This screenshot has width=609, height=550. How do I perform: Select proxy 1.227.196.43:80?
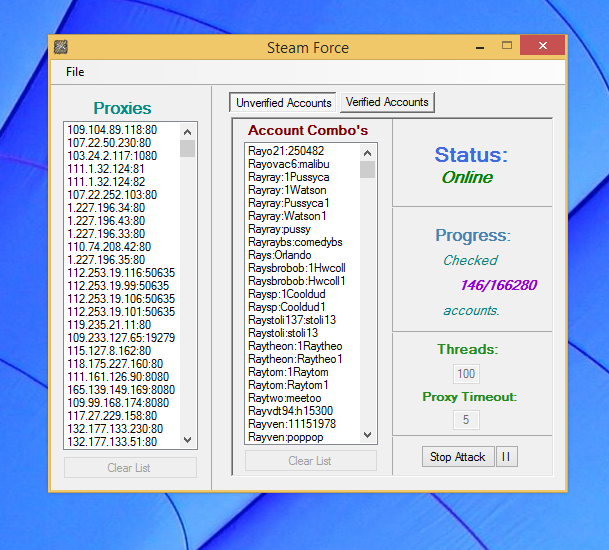click(106, 221)
